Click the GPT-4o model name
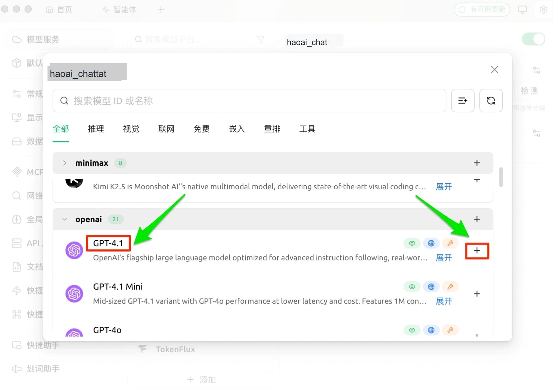Image resolution: width=553 pixels, height=392 pixels. pyautogui.click(x=107, y=330)
